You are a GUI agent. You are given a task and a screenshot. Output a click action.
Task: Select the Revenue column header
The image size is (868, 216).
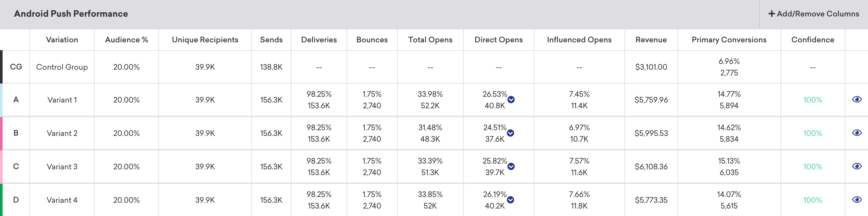[x=651, y=40]
